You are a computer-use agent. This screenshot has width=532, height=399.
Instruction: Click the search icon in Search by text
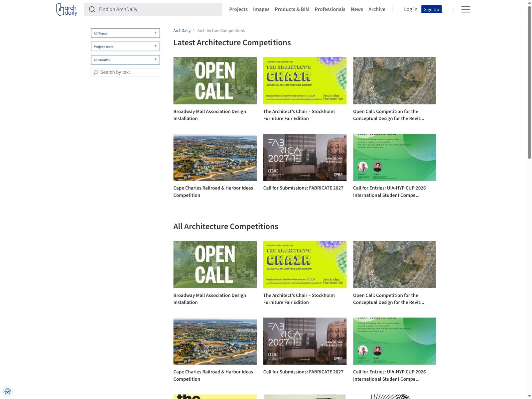(96, 72)
